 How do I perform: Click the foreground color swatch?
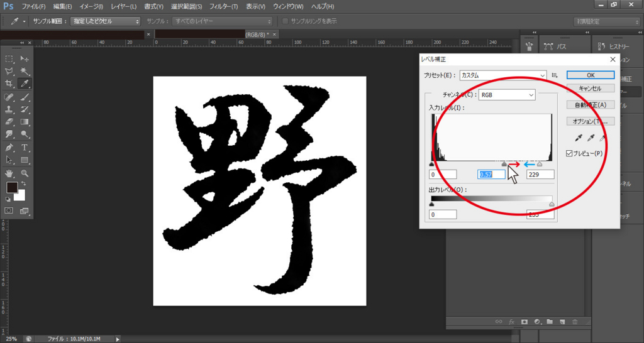(x=12, y=187)
